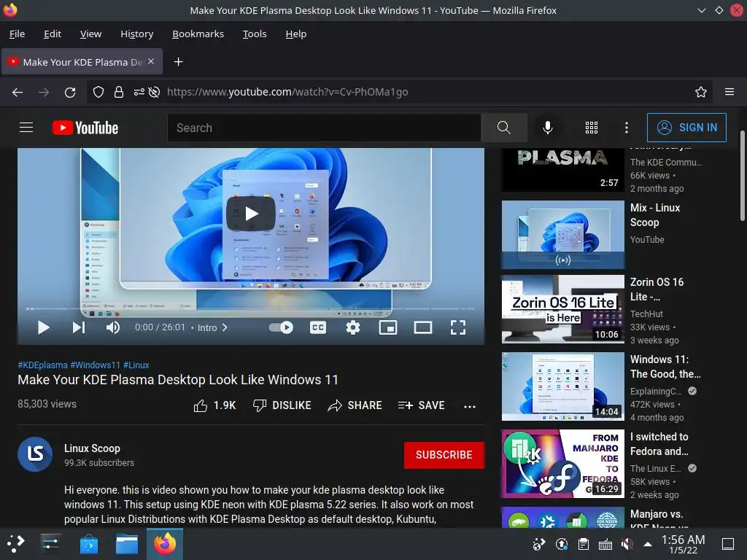Click the #Windows11 hashtag

(96, 365)
